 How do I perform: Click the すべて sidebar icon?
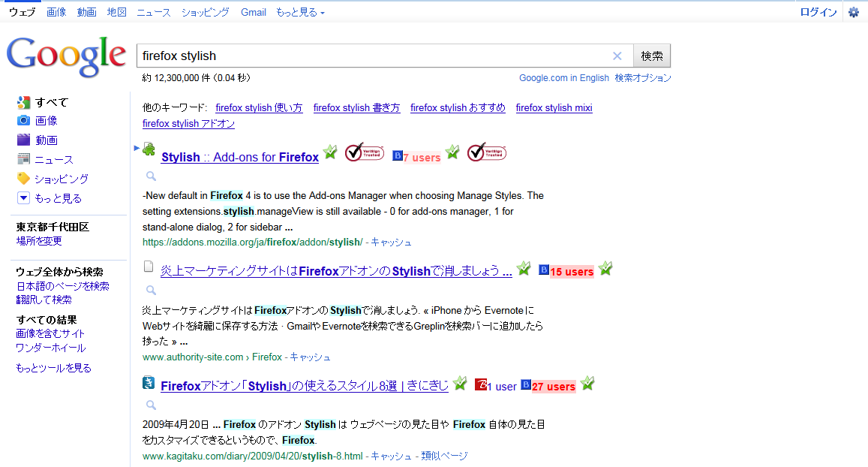(x=23, y=103)
